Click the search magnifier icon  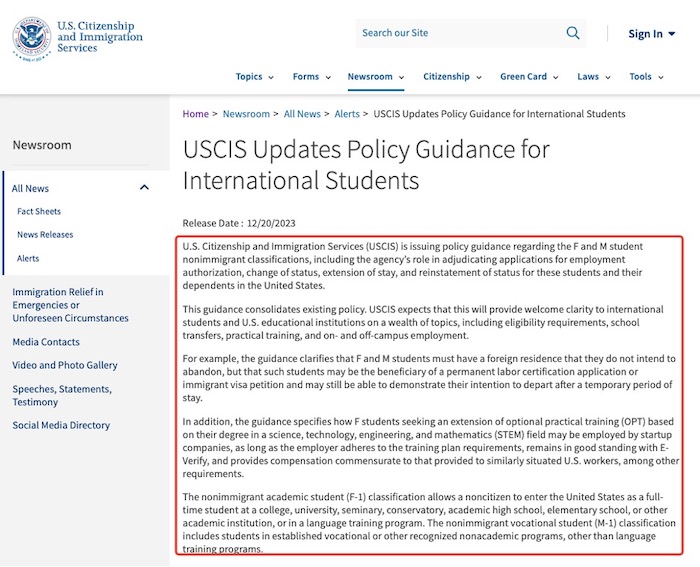click(573, 33)
